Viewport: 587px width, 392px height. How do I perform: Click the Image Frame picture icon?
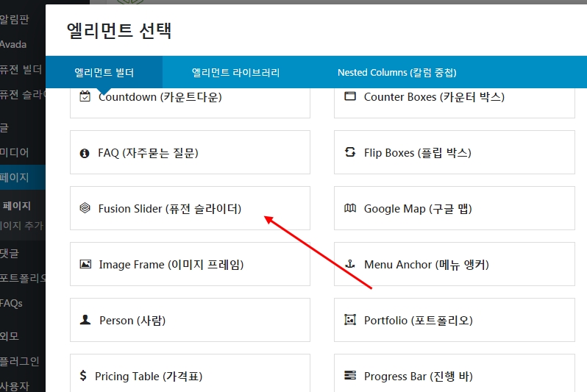[x=85, y=264]
